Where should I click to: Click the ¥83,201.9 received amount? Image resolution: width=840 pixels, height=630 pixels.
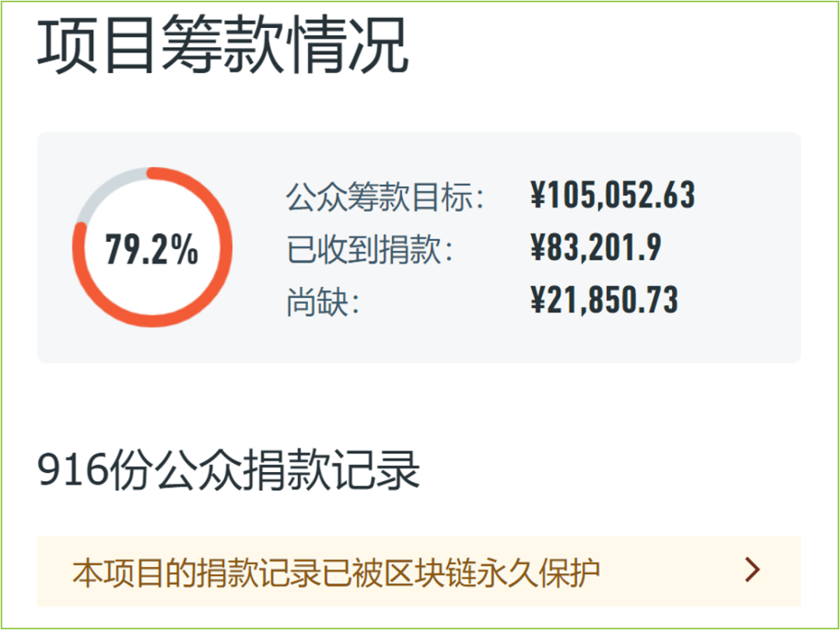coord(596,247)
